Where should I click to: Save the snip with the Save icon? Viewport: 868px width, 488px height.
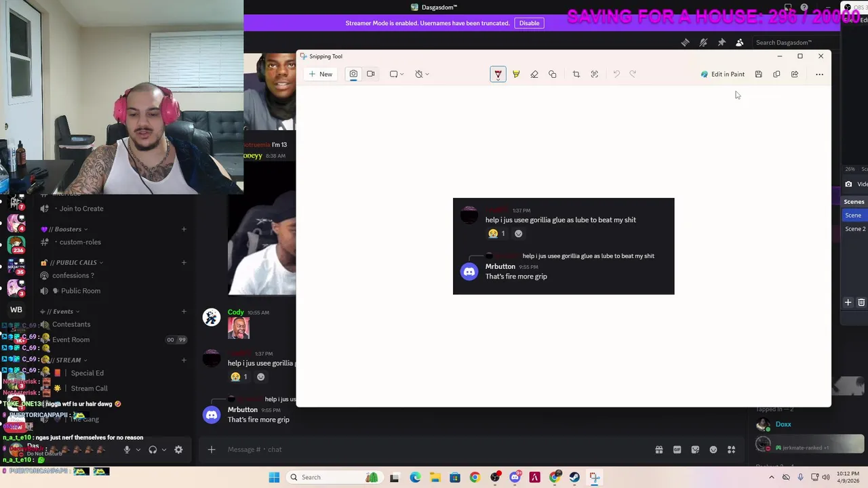point(758,74)
